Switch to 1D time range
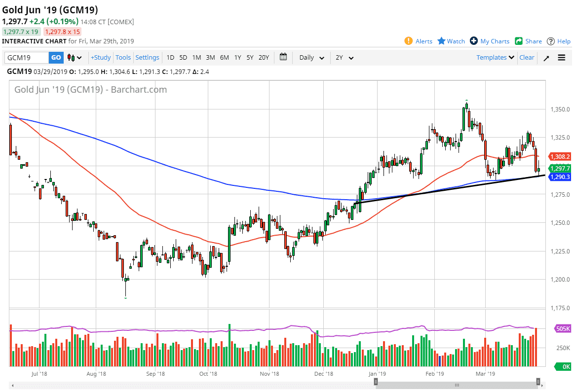Screen dimensions: 575x392 pos(170,58)
